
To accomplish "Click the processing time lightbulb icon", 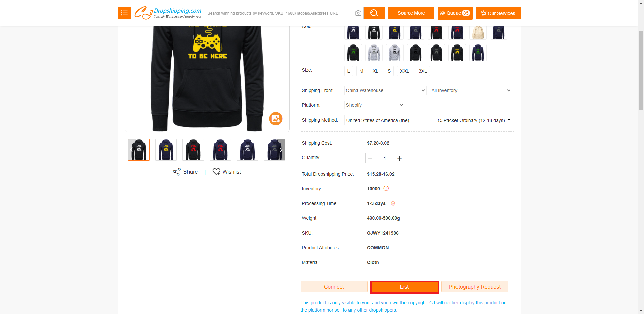I will coord(393,203).
